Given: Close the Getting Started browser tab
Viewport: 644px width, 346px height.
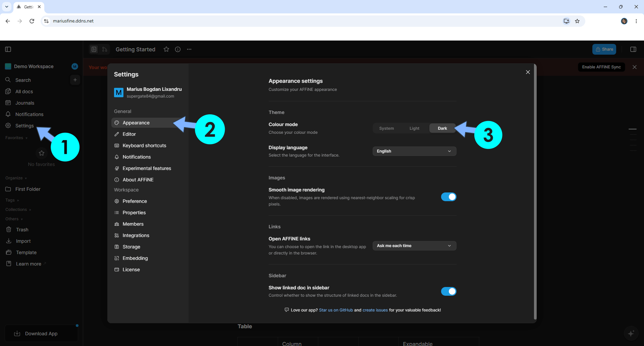Looking at the screenshot, I should tap(39, 7).
